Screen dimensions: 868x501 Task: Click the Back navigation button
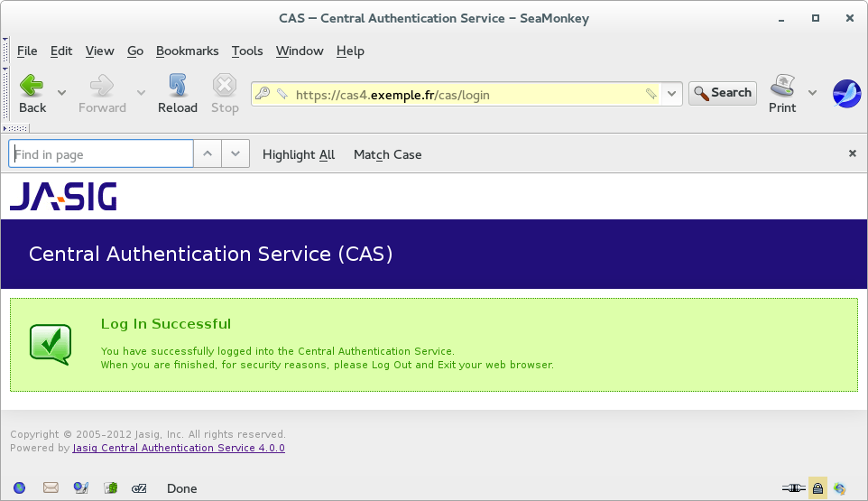click(x=32, y=94)
